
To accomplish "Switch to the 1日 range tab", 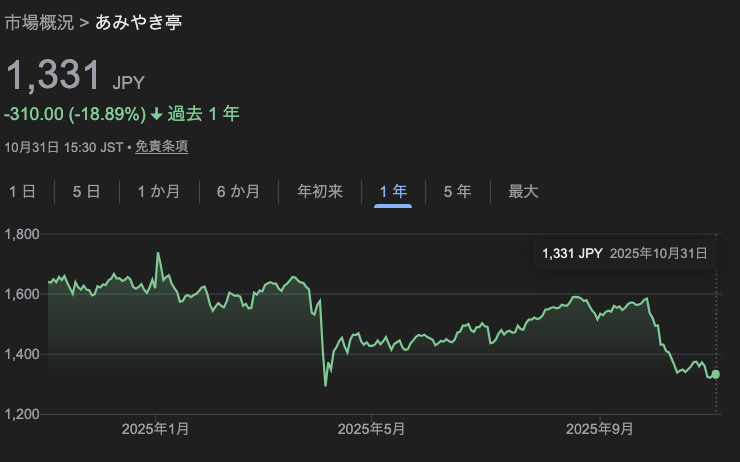I will 22,192.
